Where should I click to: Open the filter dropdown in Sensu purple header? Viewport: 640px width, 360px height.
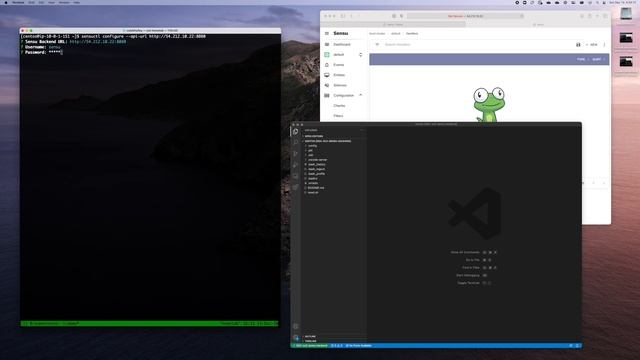pyautogui.click(x=582, y=59)
